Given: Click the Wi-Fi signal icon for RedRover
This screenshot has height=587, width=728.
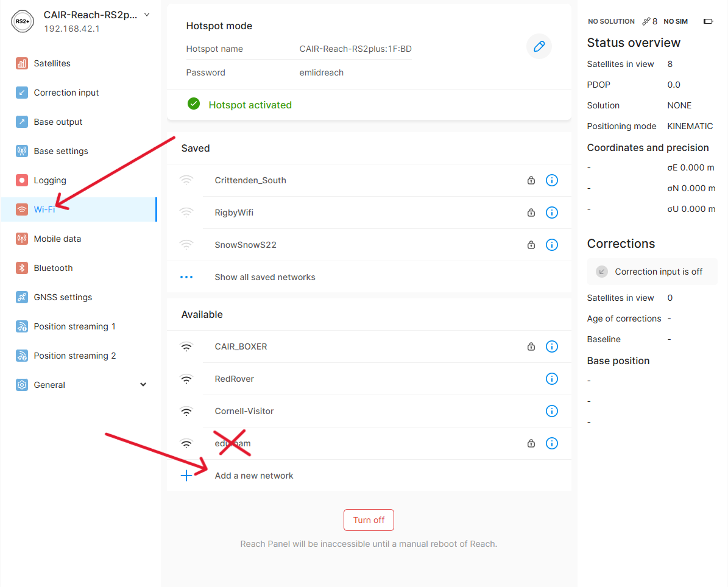Looking at the screenshot, I should coord(186,379).
